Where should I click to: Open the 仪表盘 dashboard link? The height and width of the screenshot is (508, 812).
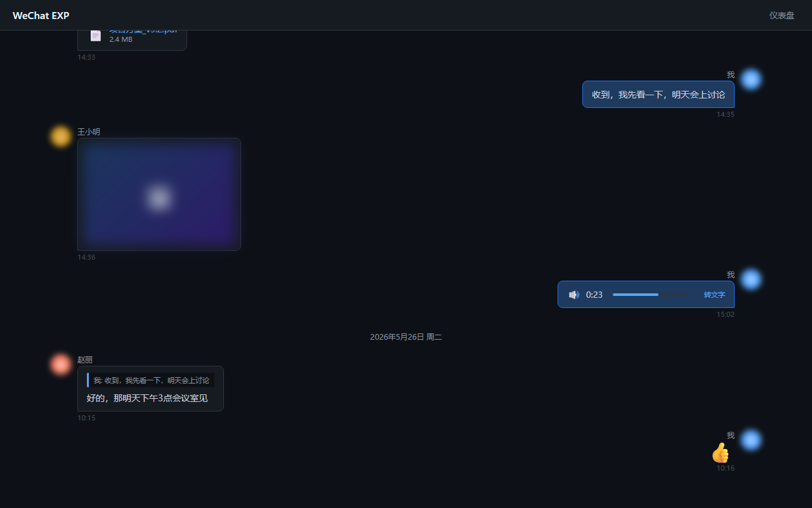coord(782,15)
